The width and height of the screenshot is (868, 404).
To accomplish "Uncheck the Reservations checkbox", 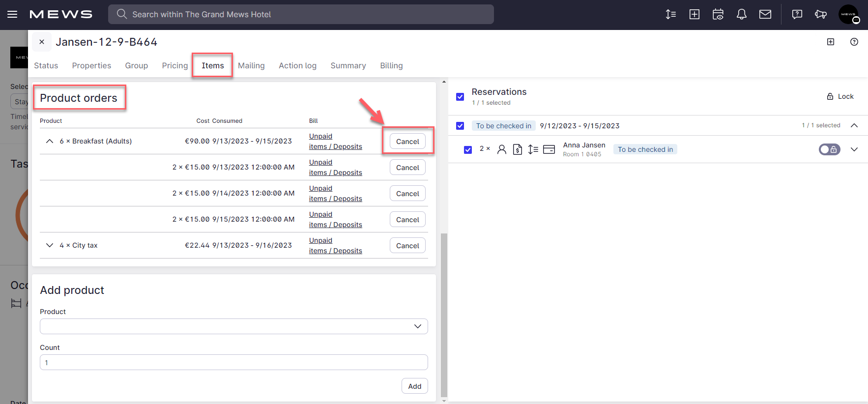I will point(460,97).
